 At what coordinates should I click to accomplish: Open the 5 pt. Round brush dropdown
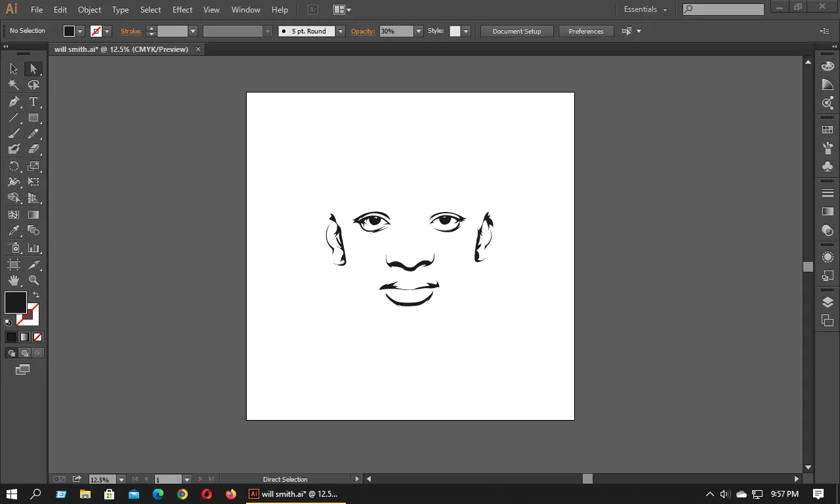[340, 31]
